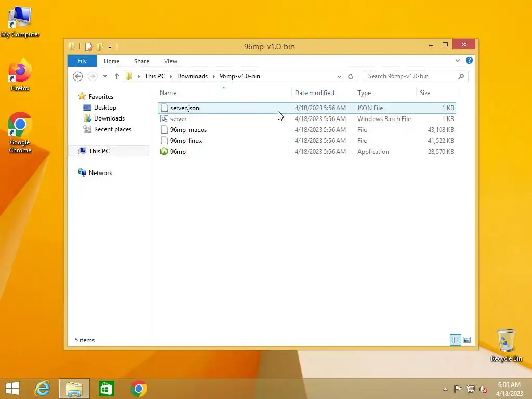This screenshot has width=532, height=399.
Task: Open Downloads in the navigation pane
Action: pos(109,118)
